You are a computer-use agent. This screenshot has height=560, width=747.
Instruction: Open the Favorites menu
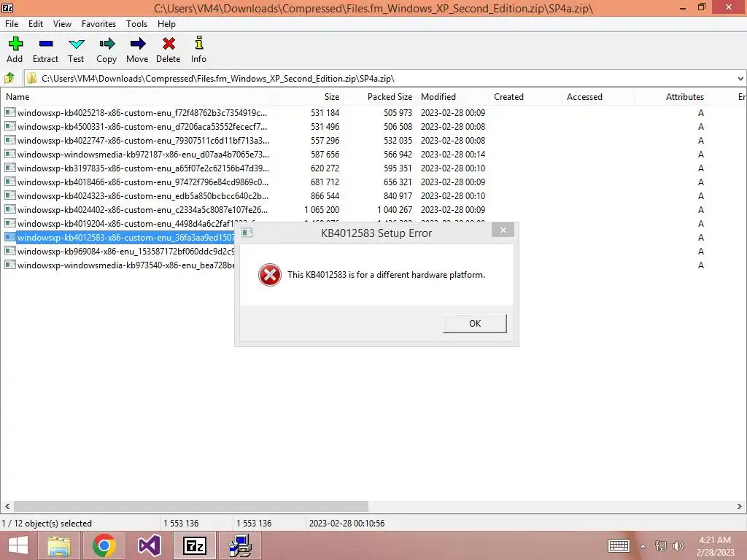pyautogui.click(x=98, y=24)
